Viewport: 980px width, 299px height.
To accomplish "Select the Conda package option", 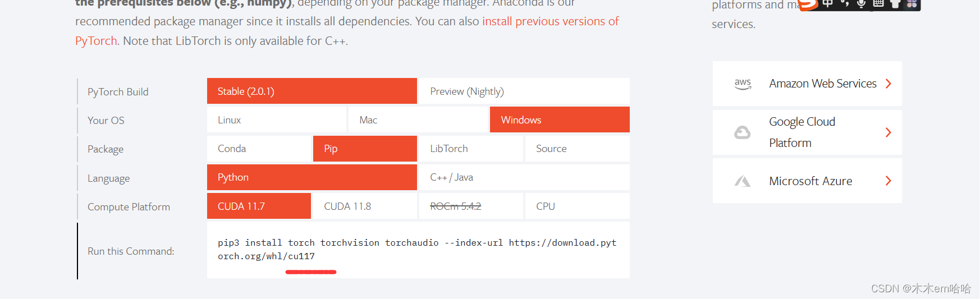I will pyautogui.click(x=258, y=149).
